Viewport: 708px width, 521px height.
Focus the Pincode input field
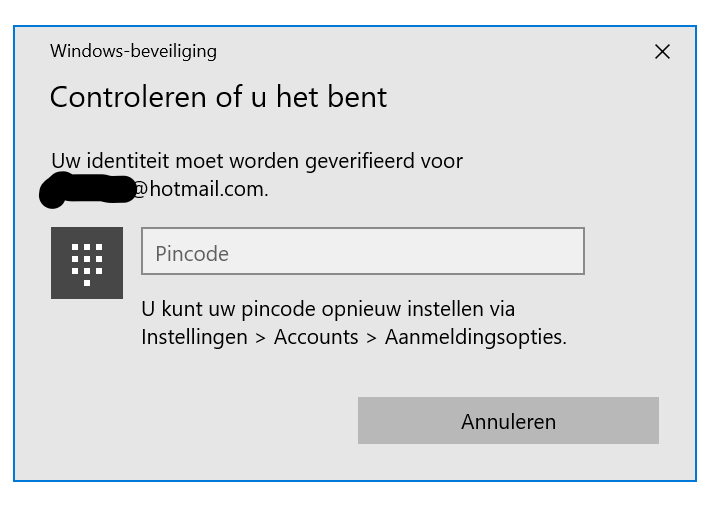[363, 251]
